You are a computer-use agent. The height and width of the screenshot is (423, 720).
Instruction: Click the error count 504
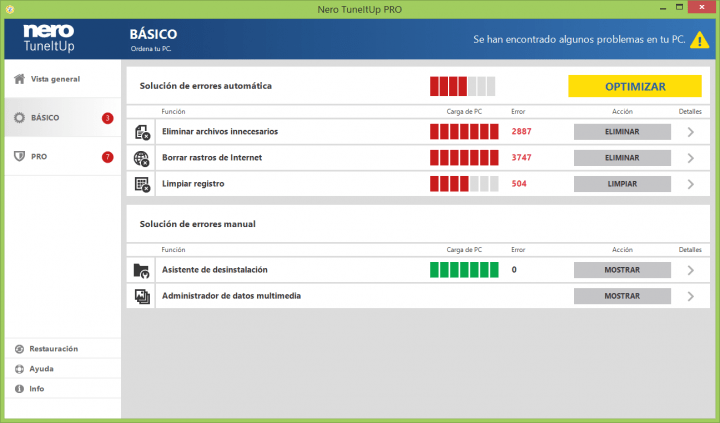pos(519,184)
